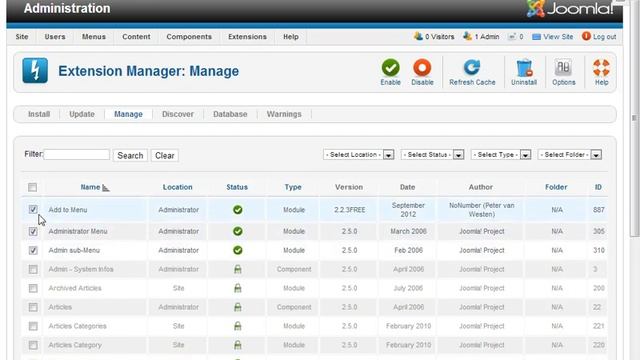
Task: Check the Articles Category checkbox
Action: tap(33, 345)
